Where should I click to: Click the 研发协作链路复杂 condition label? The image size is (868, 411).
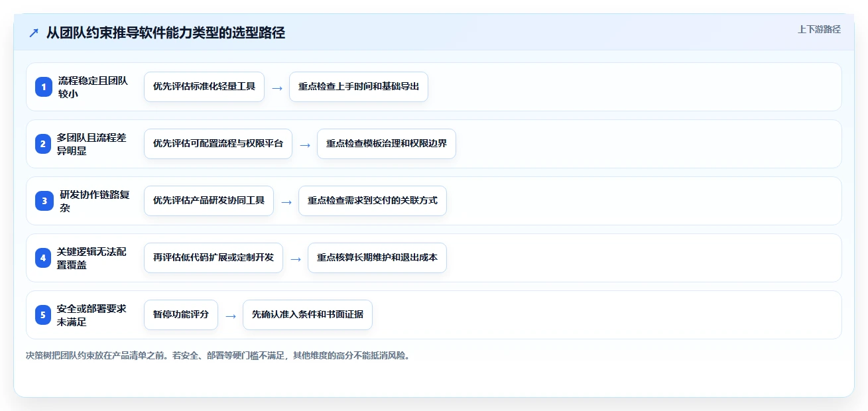coord(94,201)
